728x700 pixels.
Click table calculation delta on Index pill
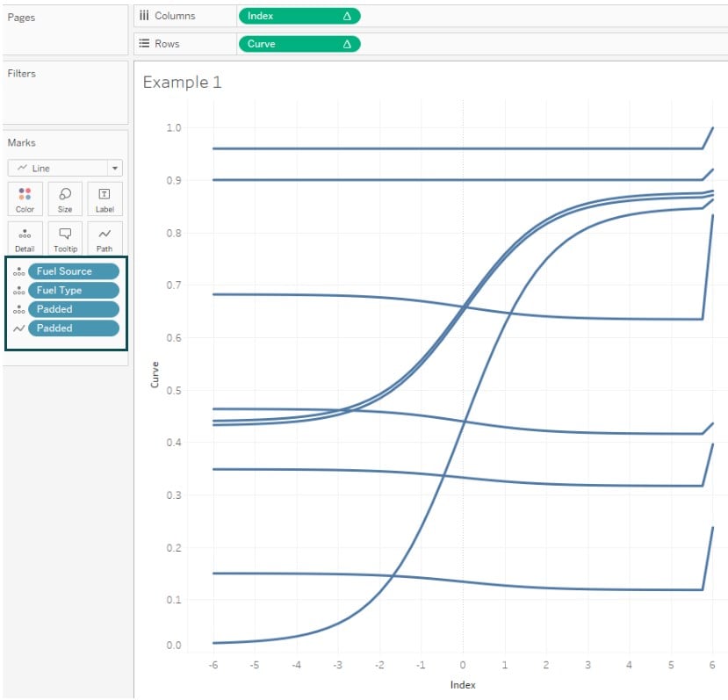[347, 17]
